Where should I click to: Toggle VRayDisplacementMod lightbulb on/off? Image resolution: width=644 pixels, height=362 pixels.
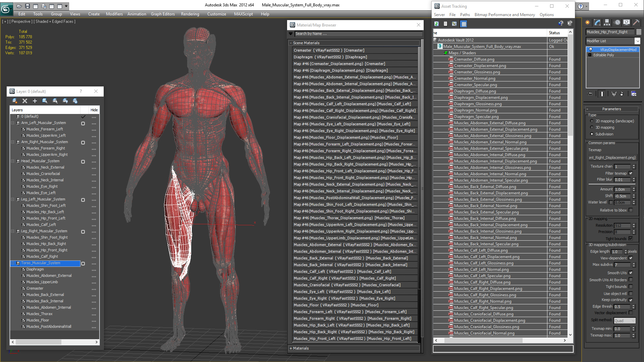tap(591, 50)
